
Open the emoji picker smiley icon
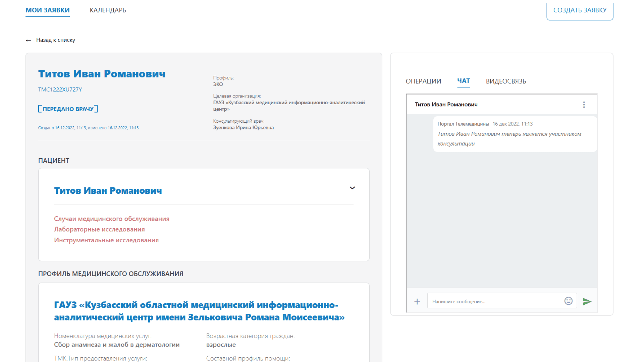coord(568,301)
